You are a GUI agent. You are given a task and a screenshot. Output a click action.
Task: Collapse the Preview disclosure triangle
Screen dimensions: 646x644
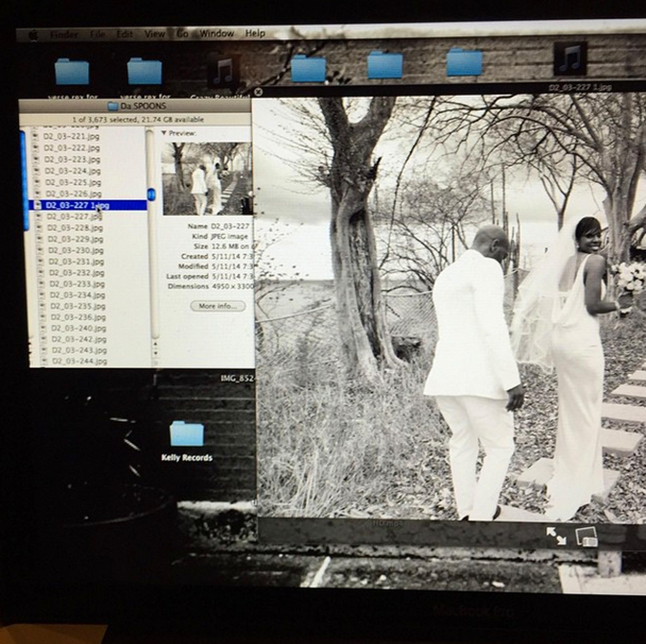coord(164,133)
